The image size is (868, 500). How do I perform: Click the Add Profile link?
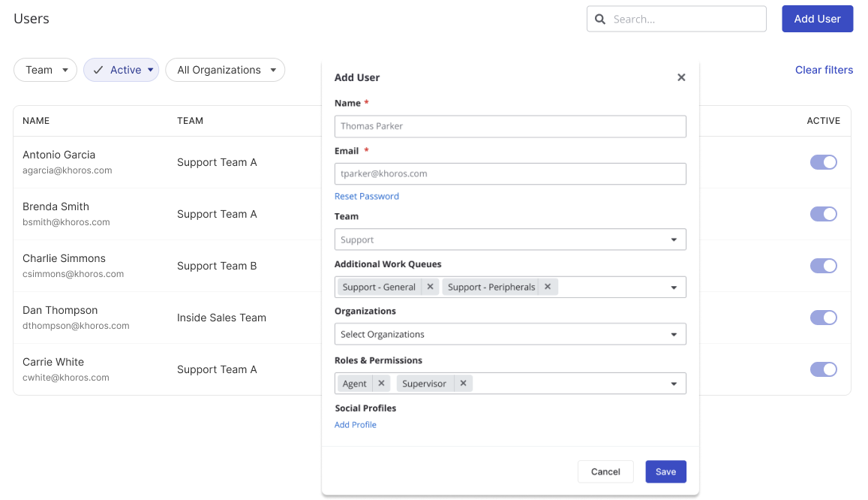356,425
